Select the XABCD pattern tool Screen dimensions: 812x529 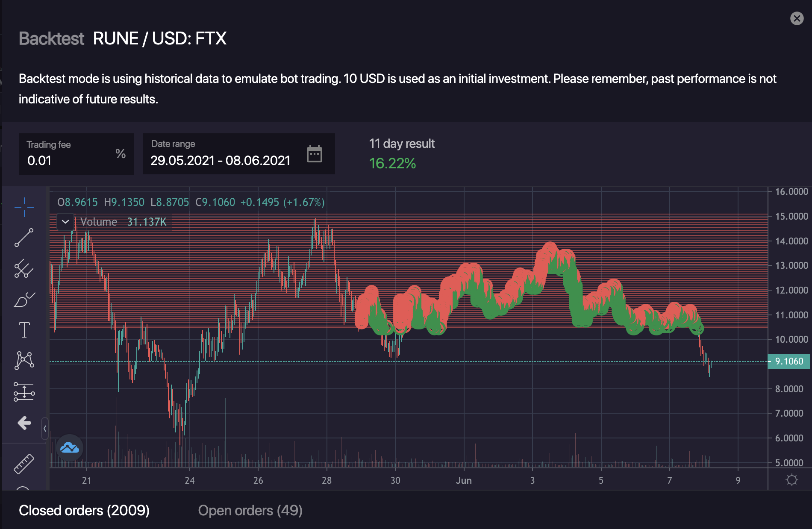tap(24, 360)
